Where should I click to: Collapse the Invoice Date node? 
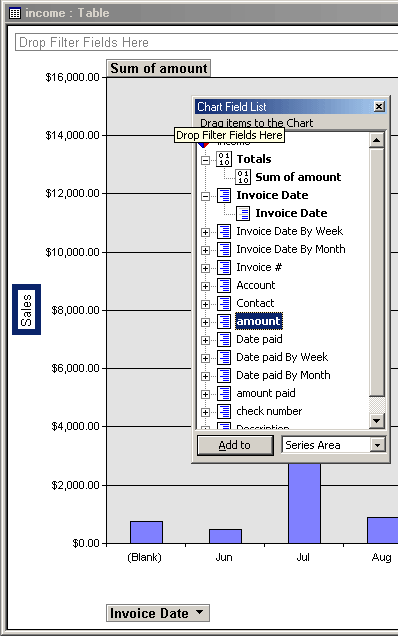point(205,196)
